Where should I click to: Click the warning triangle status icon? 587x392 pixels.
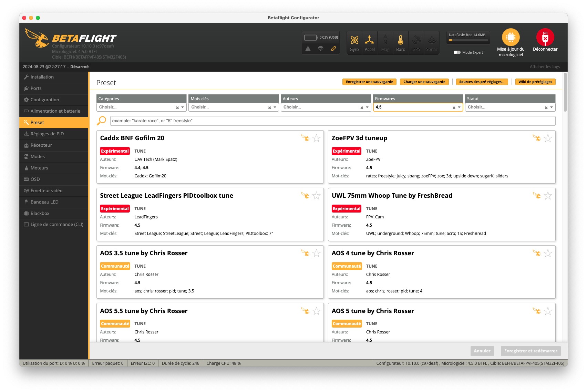tap(308, 49)
